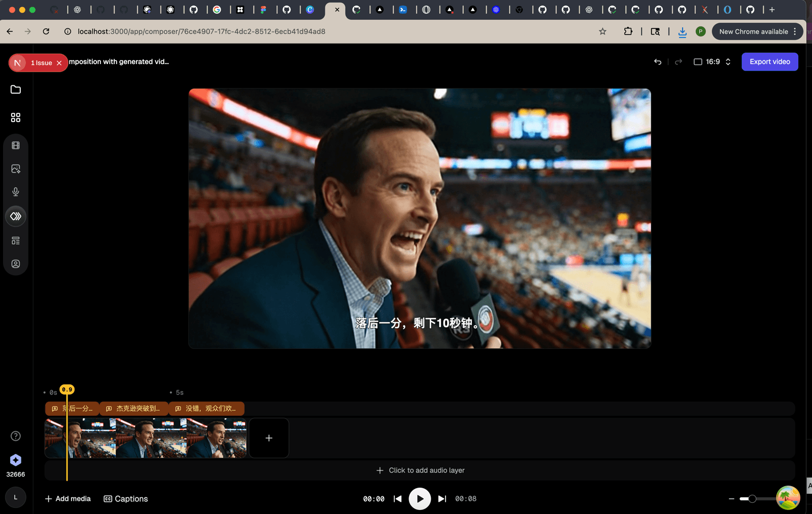Dismiss the 1 Issue badge
Image resolution: width=812 pixels, height=514 pixels.
(x=59, y=63)
